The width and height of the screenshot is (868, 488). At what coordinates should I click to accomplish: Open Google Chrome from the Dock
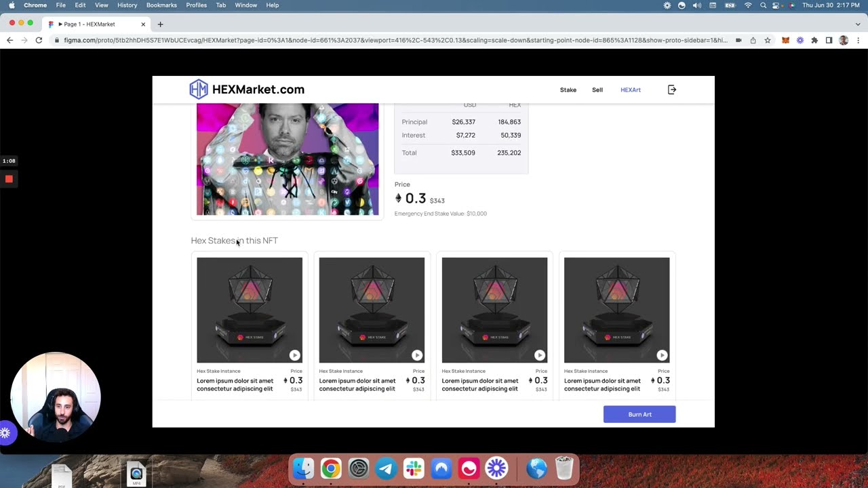331,468
